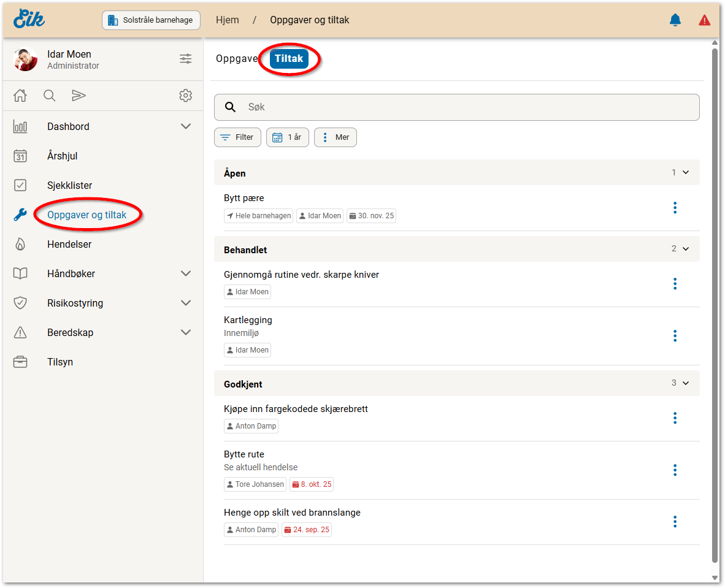The image size is (725, 588).
Task: Select the Tiltak tab
Action: pos(289,59)
